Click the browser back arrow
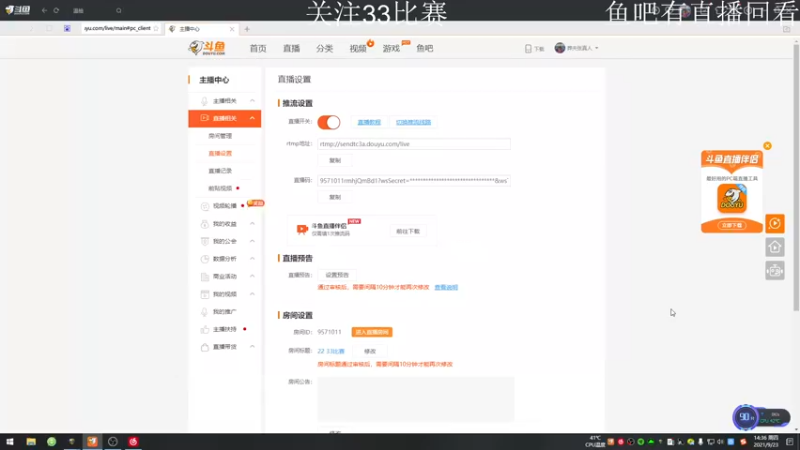The width and height of the screenshot is (800, 450). coord(44,10)
